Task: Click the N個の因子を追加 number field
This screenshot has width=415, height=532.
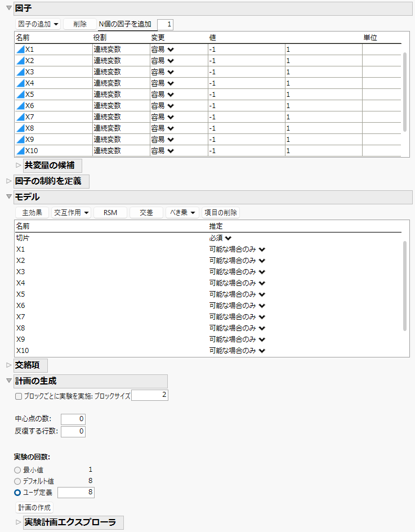Action: coord(165,24)
